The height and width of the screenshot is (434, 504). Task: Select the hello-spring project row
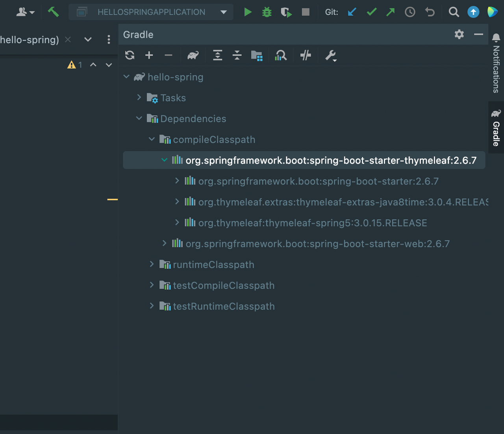tap(304, 77)
